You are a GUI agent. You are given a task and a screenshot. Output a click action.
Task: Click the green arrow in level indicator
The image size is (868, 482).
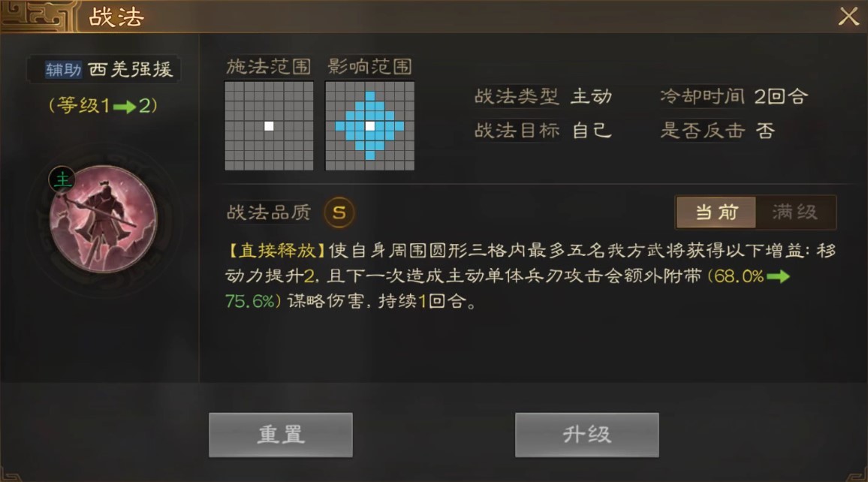[125, 107]
